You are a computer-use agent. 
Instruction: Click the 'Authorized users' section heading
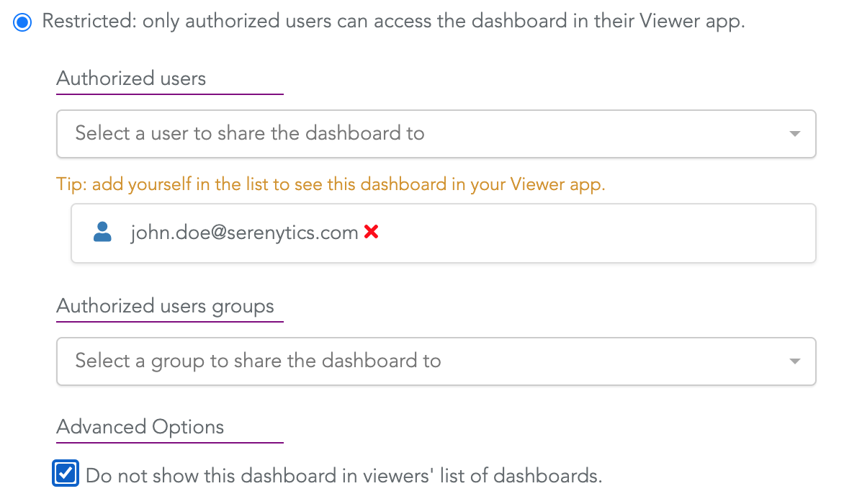(x=131, y=78)
